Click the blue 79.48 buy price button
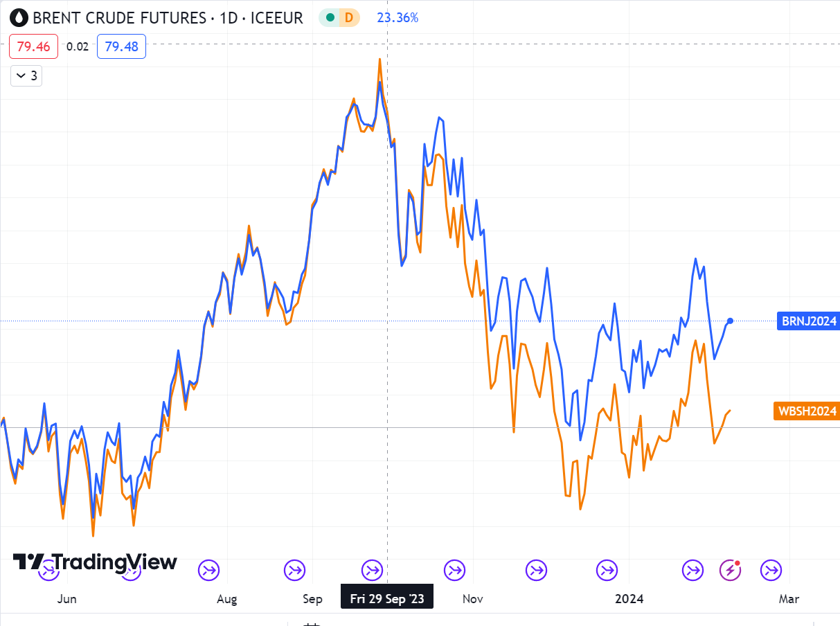840x626 pixels. [x=121, y=46]
